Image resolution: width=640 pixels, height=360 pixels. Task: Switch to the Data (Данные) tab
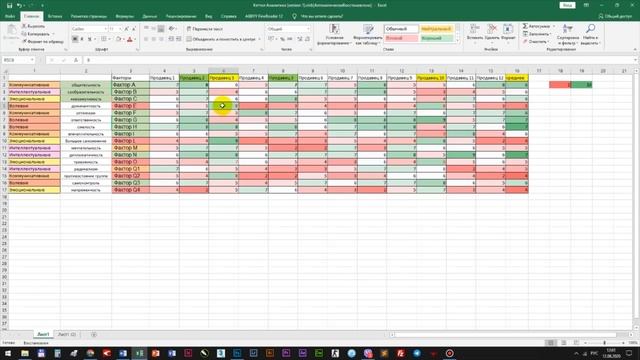[149, 16]
